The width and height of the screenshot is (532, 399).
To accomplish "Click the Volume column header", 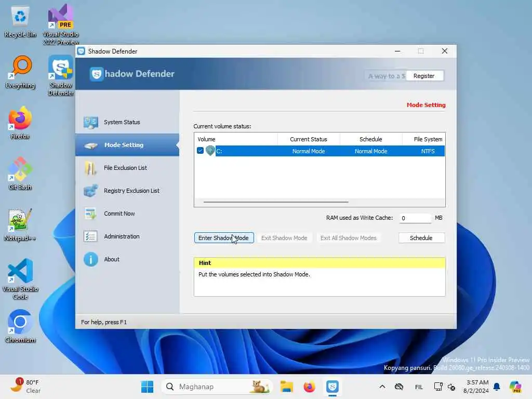I will point(236,139).
